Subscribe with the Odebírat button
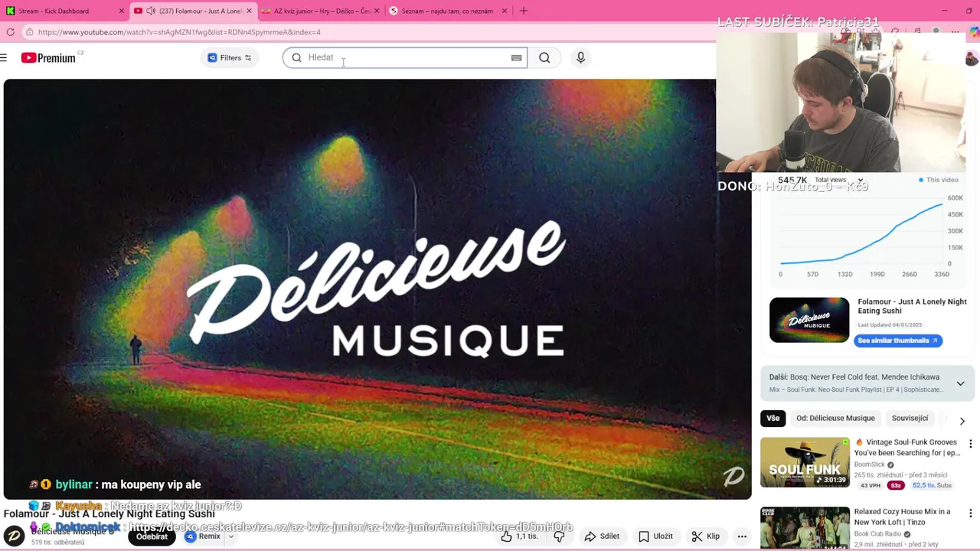The width and height of the screenshot is (980, 551). pos(152,536)
